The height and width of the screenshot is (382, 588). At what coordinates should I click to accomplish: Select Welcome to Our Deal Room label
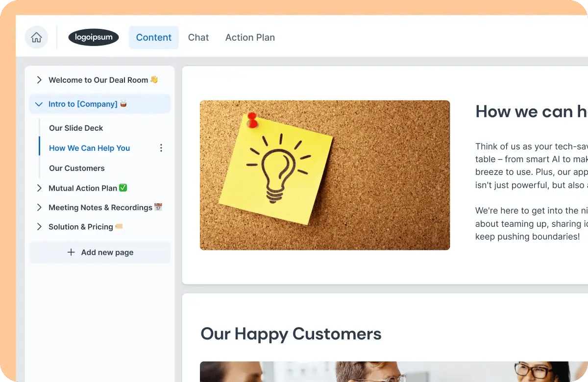pos(103,80)
